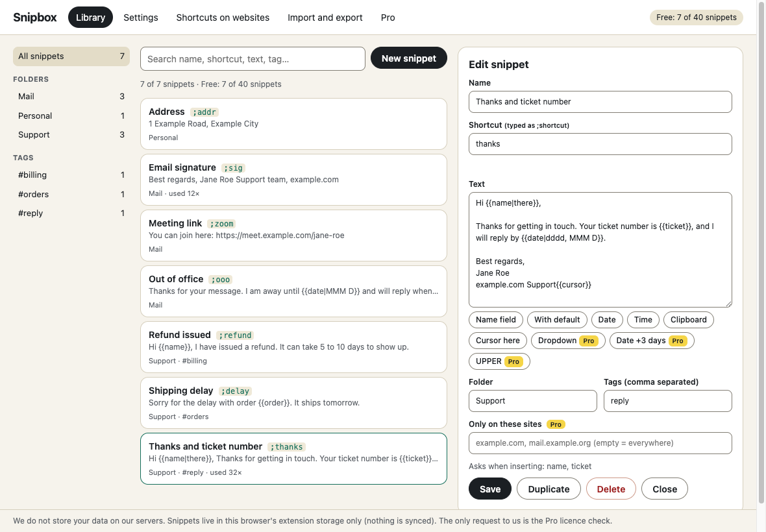This screenshot has width=766, height=532.
Task: Open the Meeting link snippet
Action: [x=293, y=236]
